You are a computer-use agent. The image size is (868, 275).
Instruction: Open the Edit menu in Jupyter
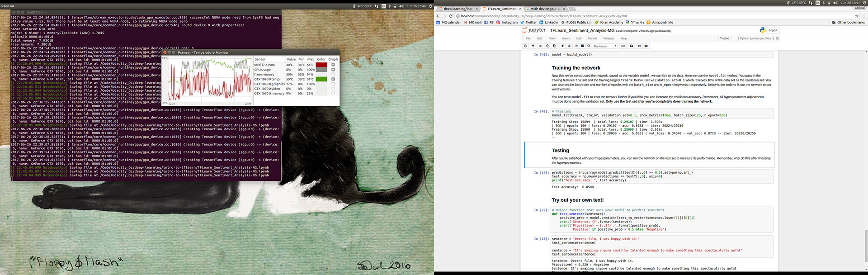[x=540, y=38]
